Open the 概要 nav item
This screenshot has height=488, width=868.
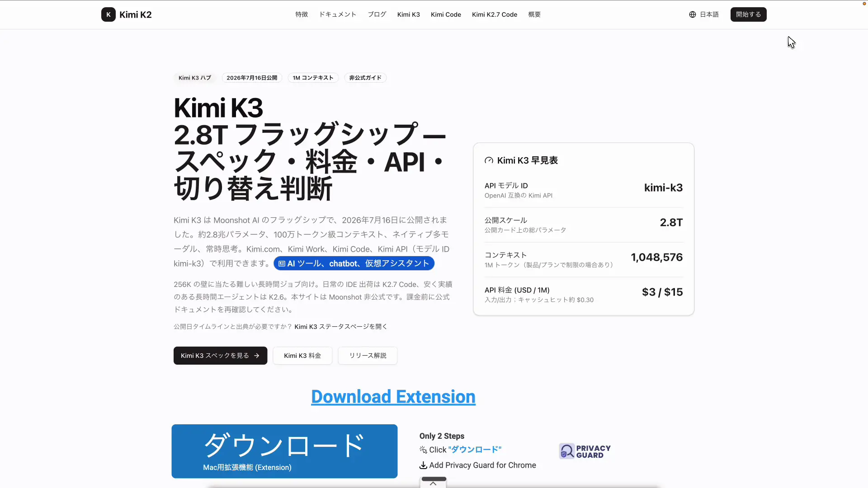click(x=534, y=14)
